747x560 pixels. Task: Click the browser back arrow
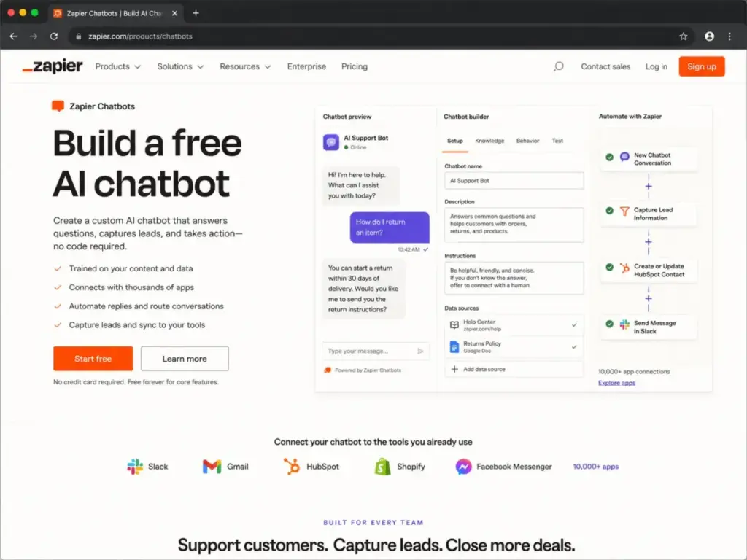click(x=13, y=36)
